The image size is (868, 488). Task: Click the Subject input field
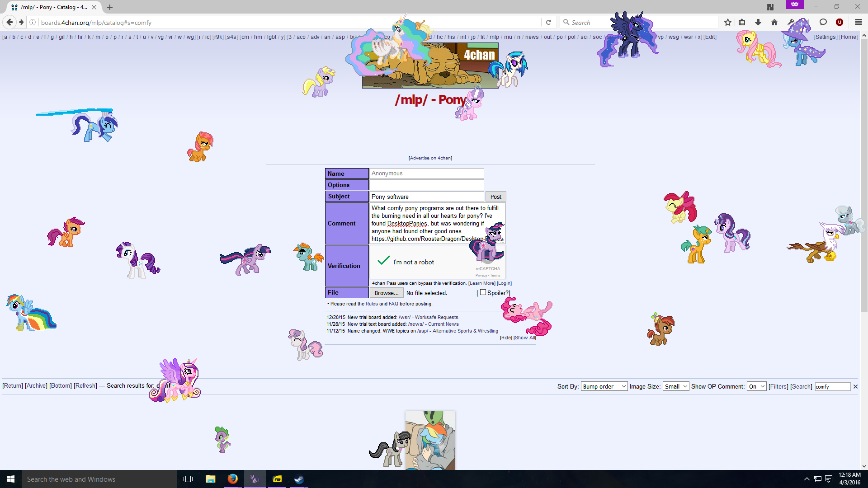coord(427,197)
